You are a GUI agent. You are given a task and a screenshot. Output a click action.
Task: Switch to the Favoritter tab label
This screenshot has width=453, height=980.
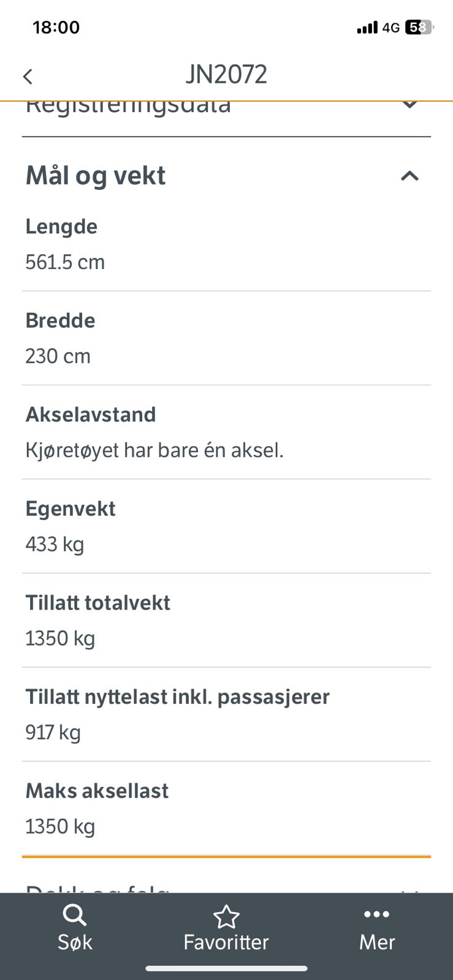[226, 942]
